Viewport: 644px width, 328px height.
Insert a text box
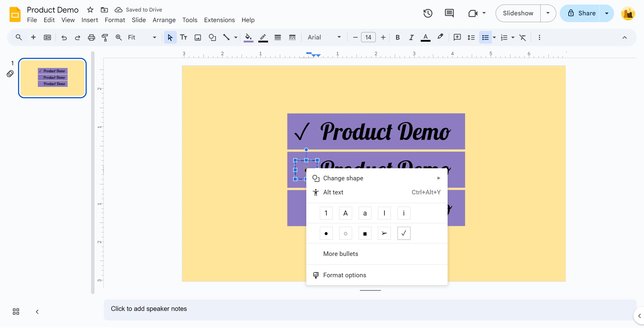coord(184,37)
